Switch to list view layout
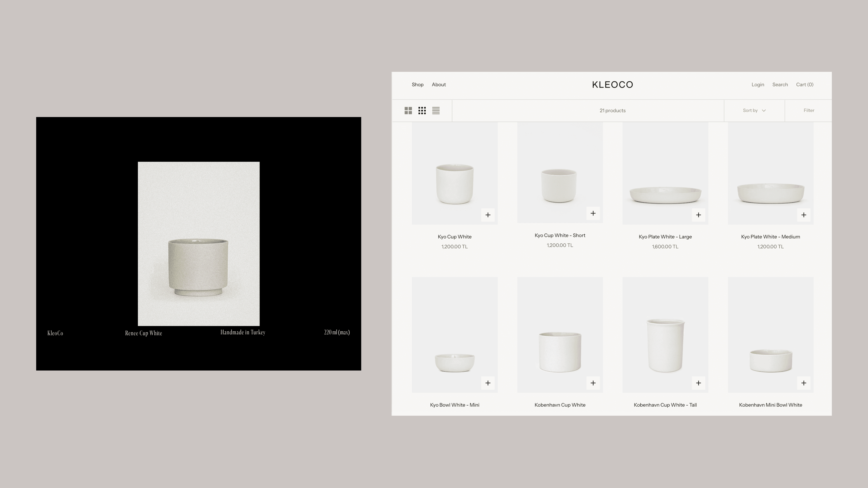This screenshot has width=868, height=488. click(436, 110)
